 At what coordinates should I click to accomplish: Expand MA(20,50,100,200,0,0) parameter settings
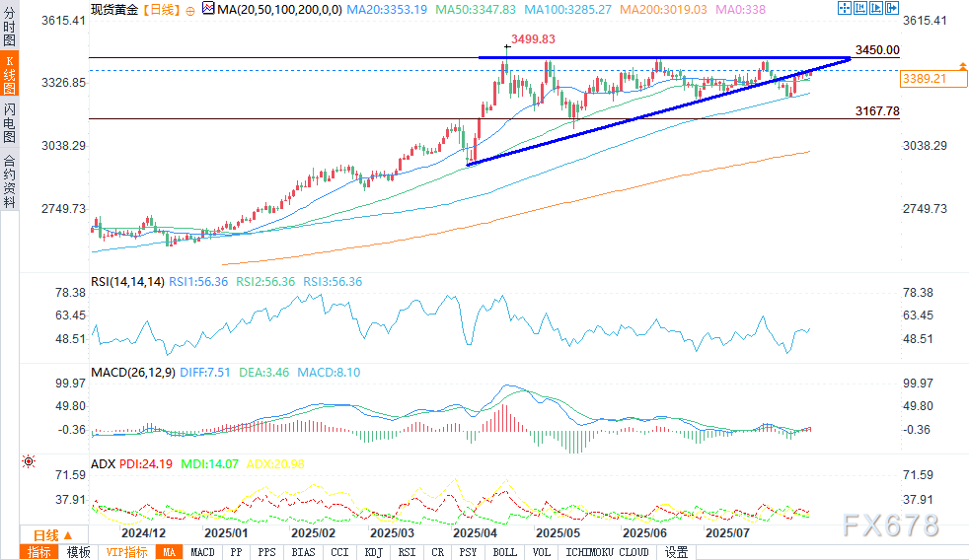pyautogui.click(x=279, y=10)
